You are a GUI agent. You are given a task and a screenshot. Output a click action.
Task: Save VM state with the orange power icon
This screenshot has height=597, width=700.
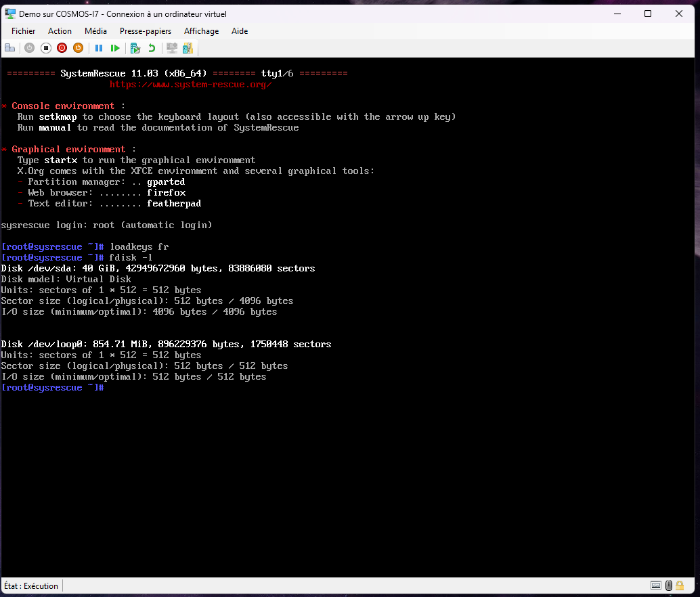(78, 48)
